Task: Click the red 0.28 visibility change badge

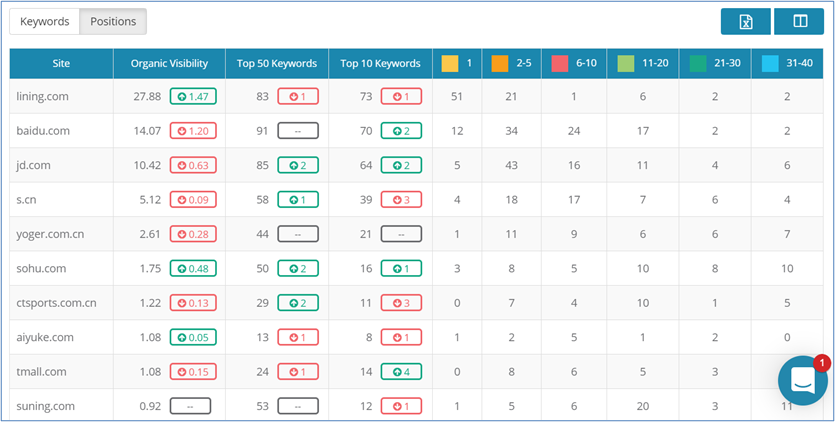Action: (193, 234)
